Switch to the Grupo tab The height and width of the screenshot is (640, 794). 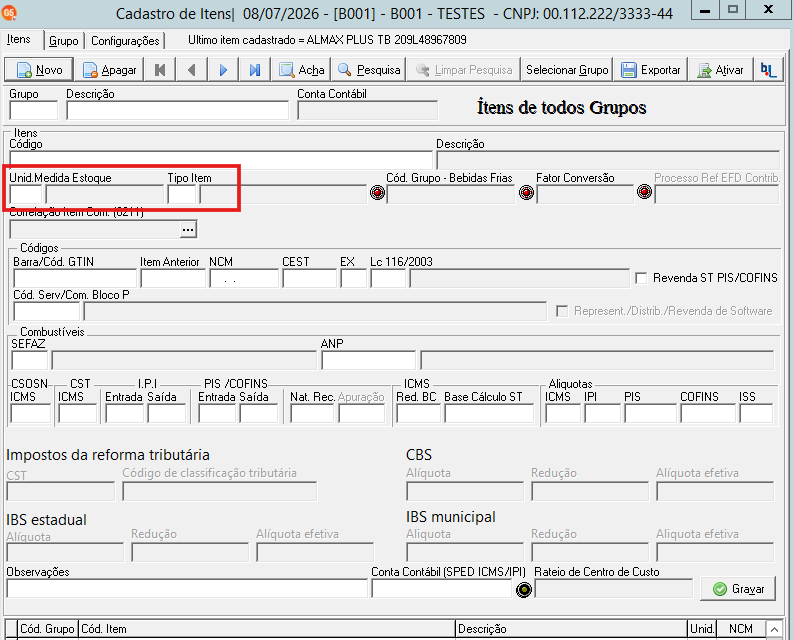[64, 41]
